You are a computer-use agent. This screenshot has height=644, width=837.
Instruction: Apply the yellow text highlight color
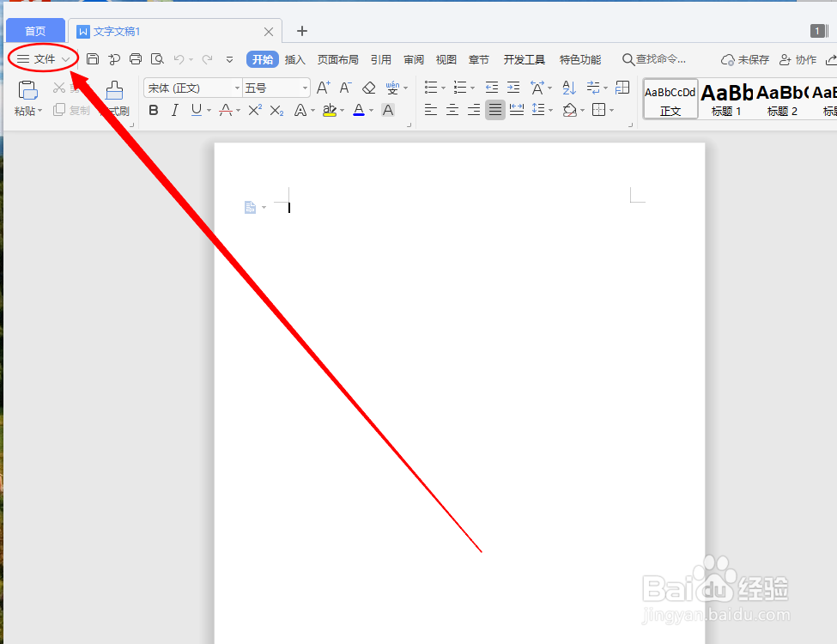click(x=330, y=110)
